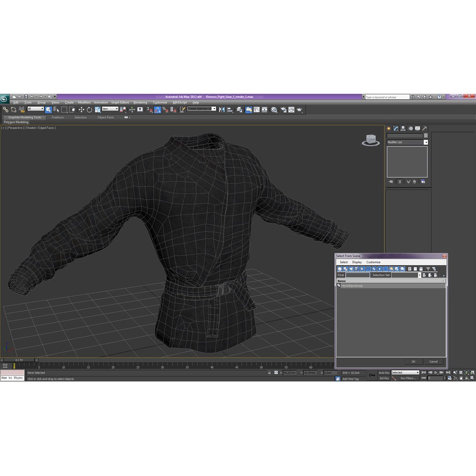This screenshot has width=476, height=476.
Task: Open the Modify command panel tab
Action: [x=396, y=128]
